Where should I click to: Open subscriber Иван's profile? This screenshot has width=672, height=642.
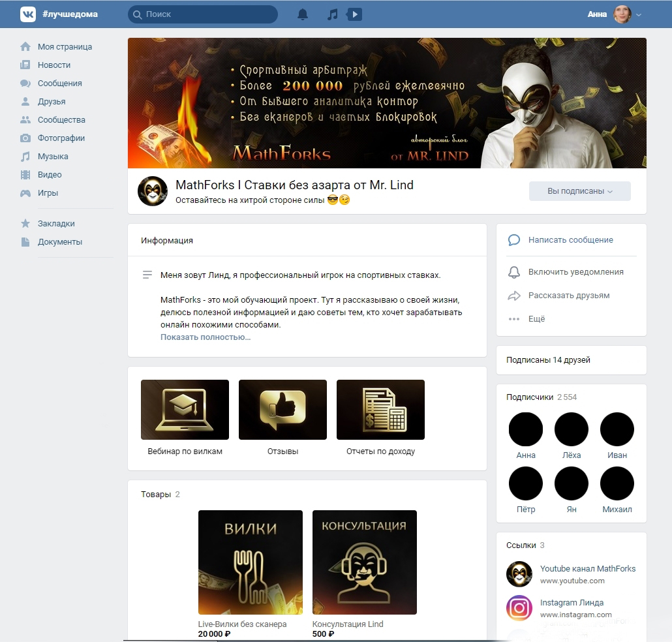coord(617,429)
